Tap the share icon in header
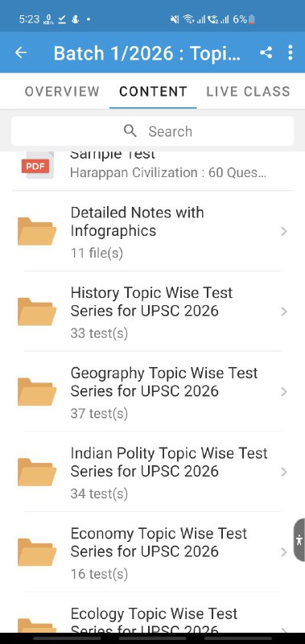 coord(266,52)
